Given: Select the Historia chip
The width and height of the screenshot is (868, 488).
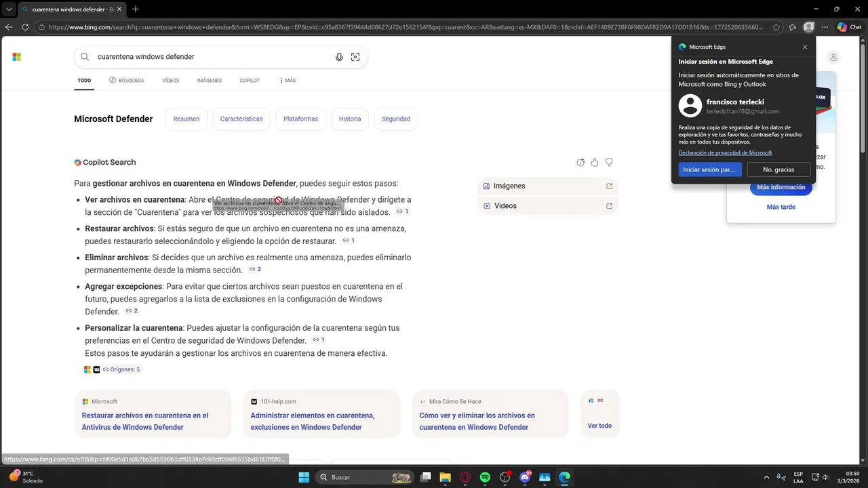Looking at the screenshot, I should coord(350,119).
